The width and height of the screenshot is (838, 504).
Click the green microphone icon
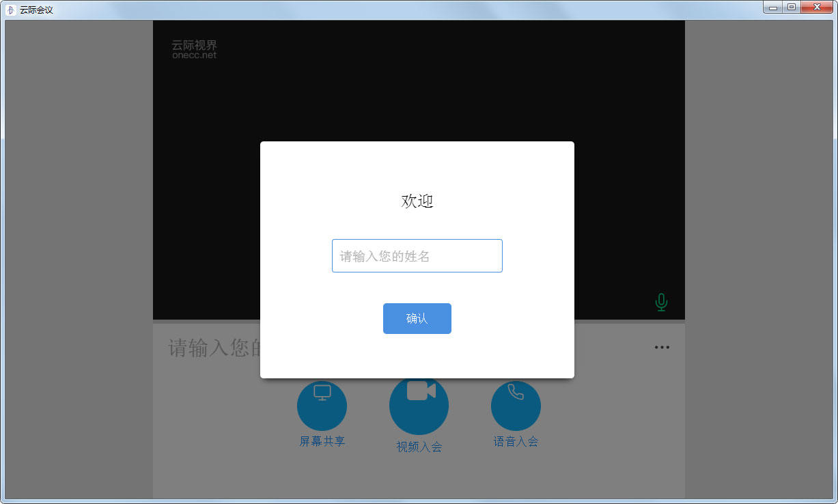pos(661,301)
